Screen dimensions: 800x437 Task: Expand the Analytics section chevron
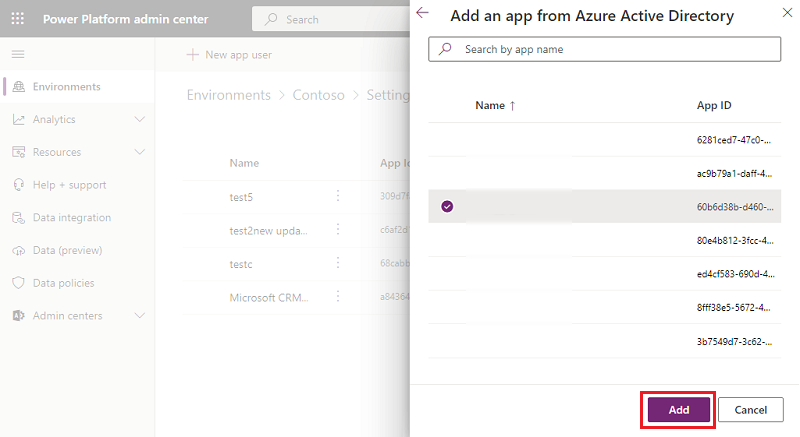click(x=139, y=120)
